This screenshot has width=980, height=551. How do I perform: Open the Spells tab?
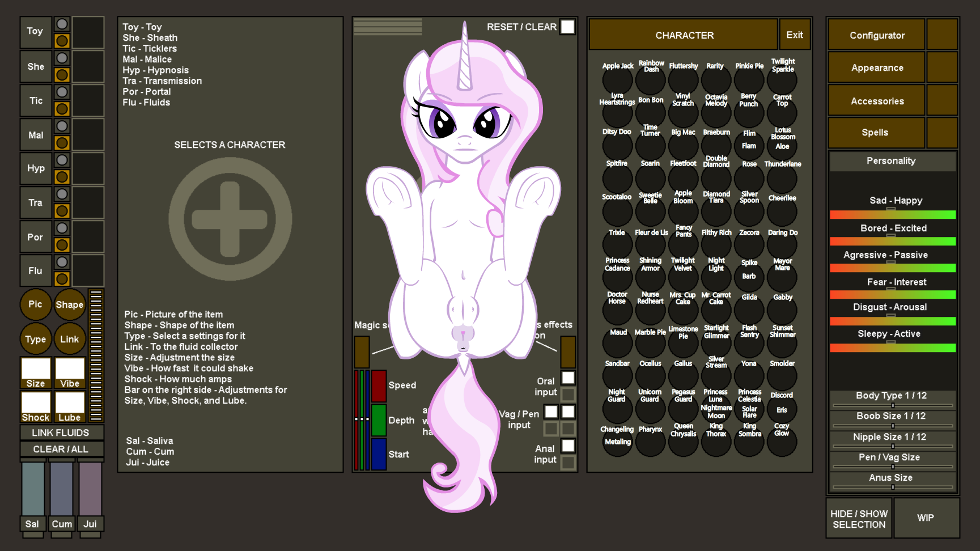pos(877,133)
